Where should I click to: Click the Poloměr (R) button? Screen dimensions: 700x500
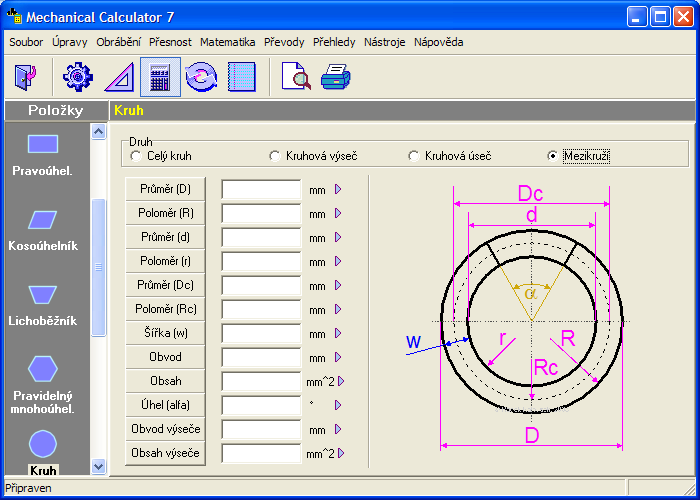(165, 213)
